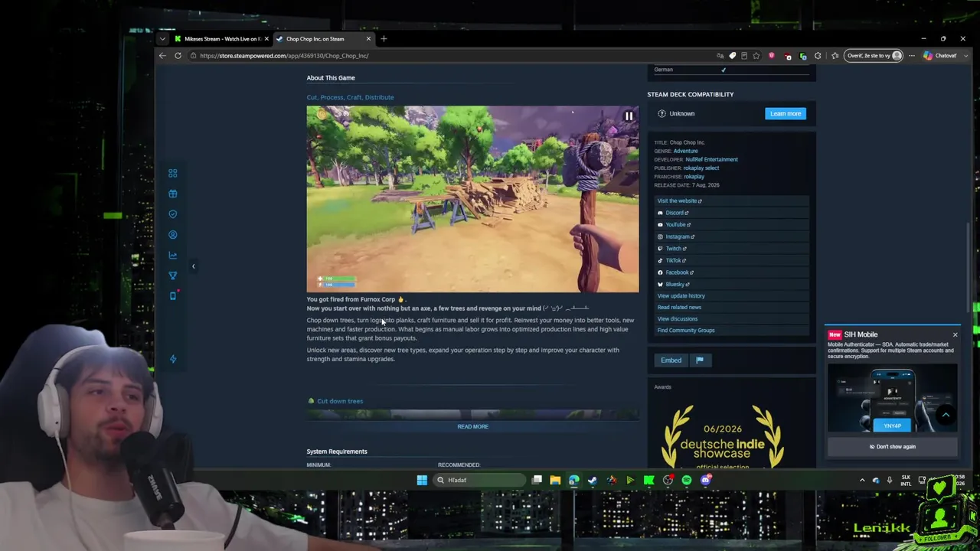Click the lightning bolt icon in sidebar
980x551 pixels.
[x=173, y=359]
